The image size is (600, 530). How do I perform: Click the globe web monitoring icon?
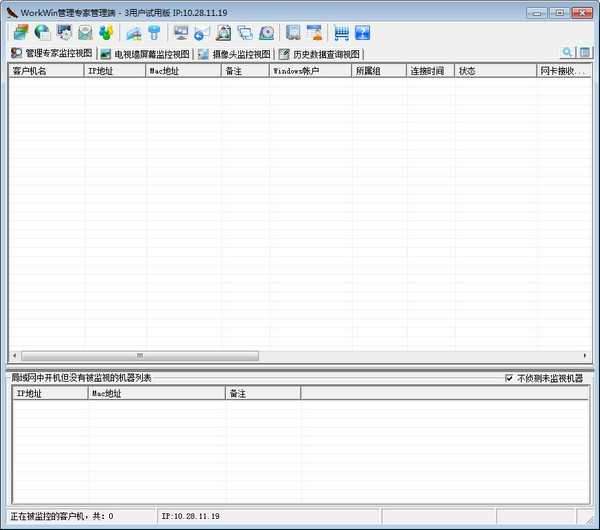pyautogui.click(x=42, y=33)
